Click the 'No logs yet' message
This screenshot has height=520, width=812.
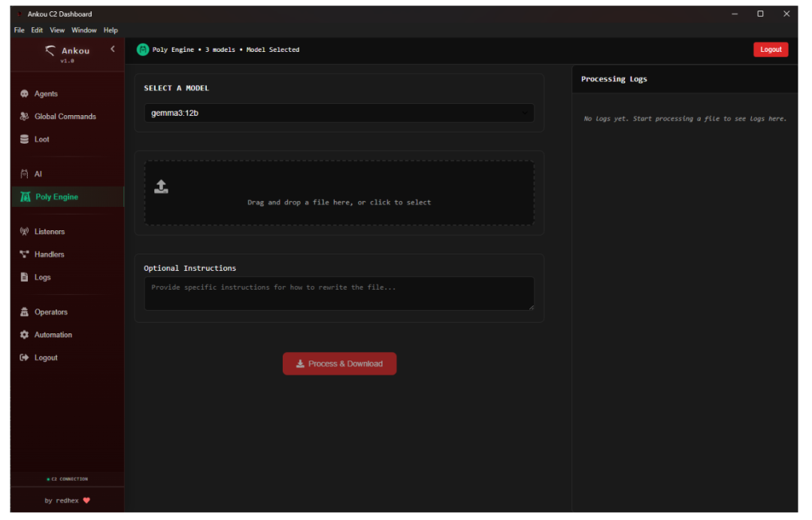pyautogui.click(x=685, y=119)
